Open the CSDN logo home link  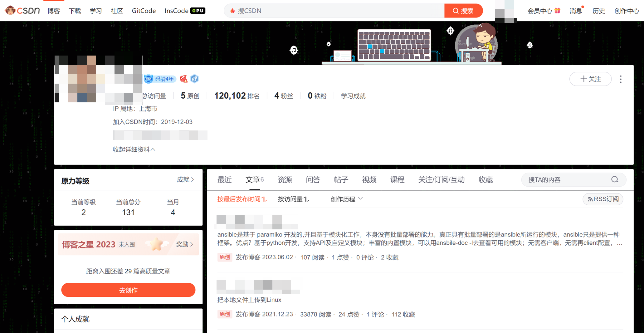coord(22,11)
